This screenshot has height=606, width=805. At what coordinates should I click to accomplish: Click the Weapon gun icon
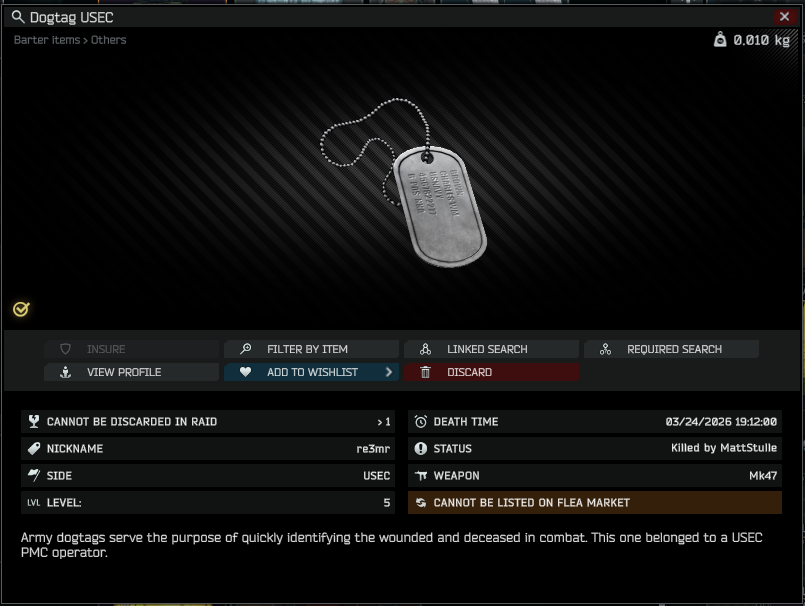click(x=421, y=476)
